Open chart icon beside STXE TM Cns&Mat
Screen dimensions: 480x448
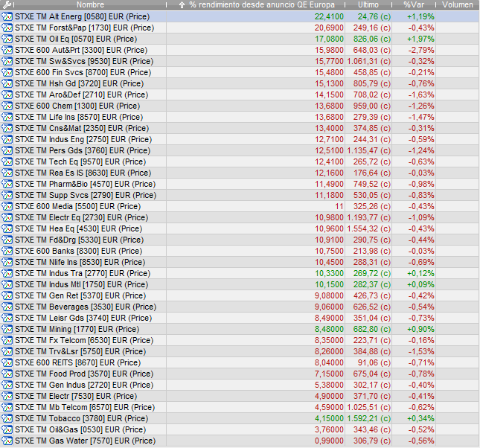coord(7,128)
